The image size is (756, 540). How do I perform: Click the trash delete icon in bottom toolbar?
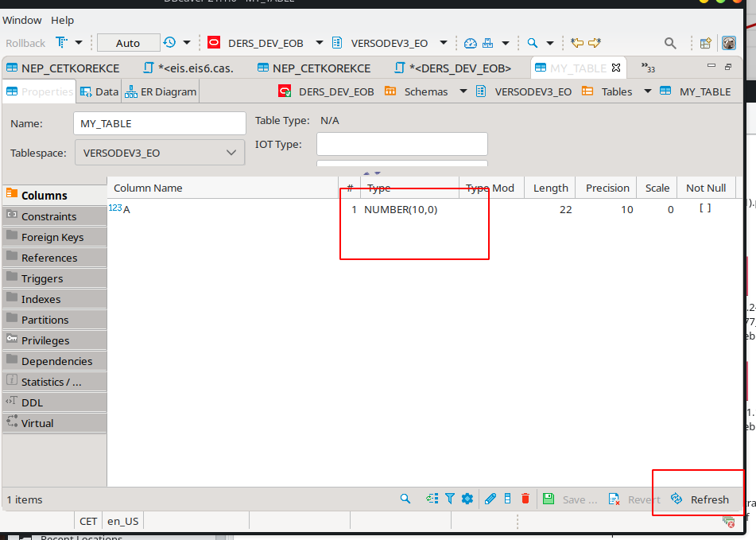coord(525,499)
